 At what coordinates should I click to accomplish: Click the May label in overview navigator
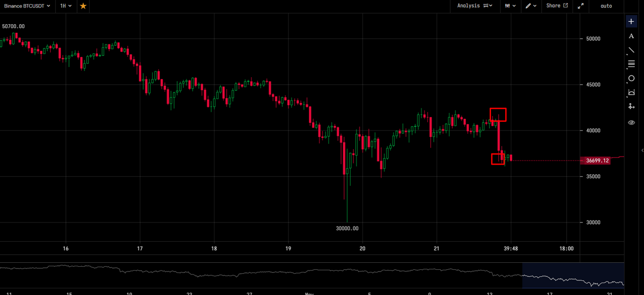[310, 292]
